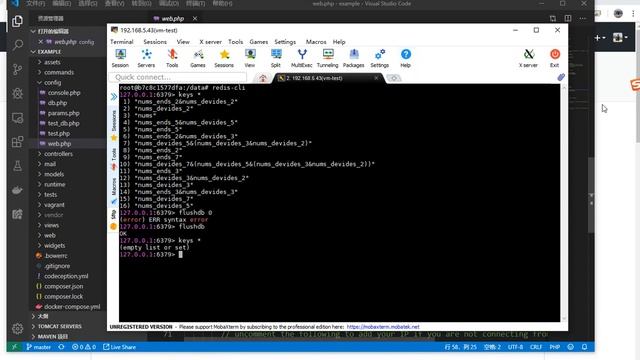Open params.php in the explorer

[x=64, y=113]
